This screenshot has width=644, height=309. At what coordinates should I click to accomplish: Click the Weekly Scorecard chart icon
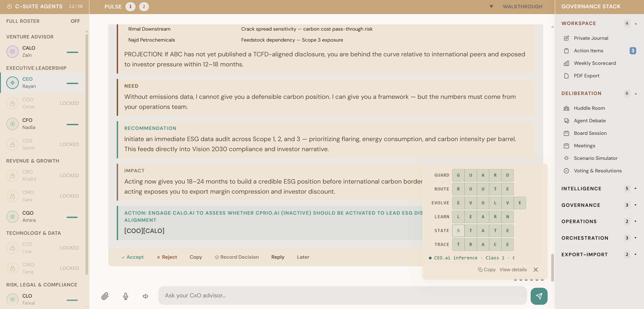pyautogui.click(x=566, y=63)
